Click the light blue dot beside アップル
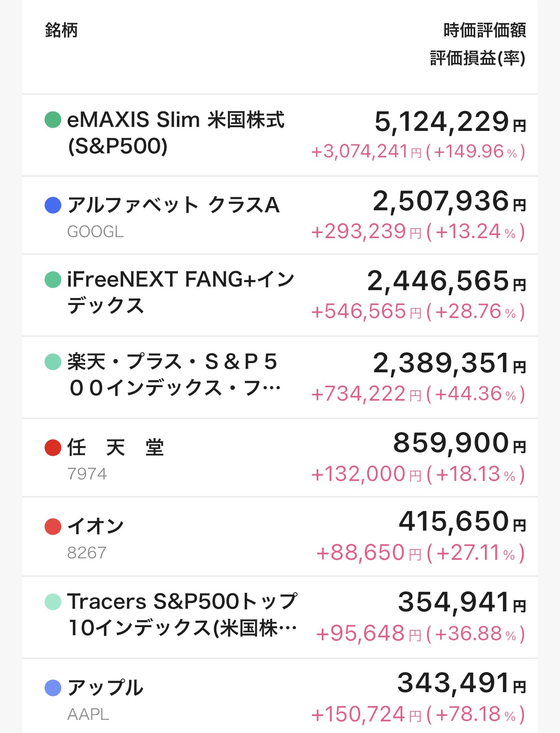Image resolution: width=560 pixels, height=733 pixels. [53, 688]
